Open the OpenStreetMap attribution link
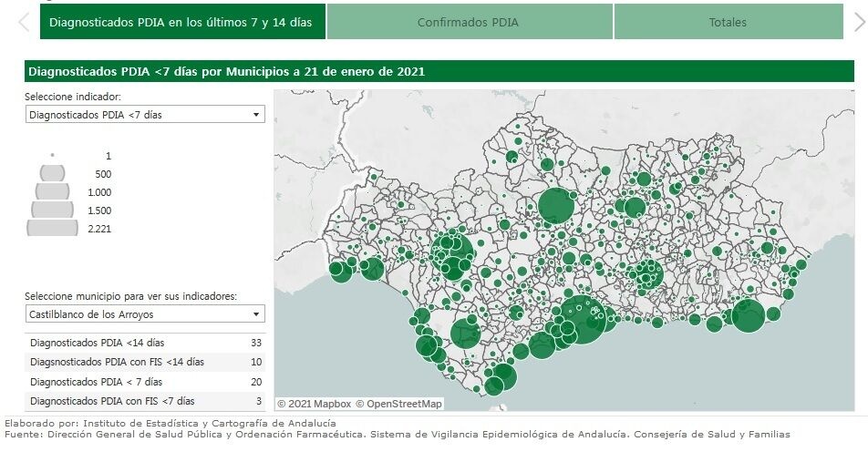This screenshot has width=868, height=452. [x=398, y=404]
